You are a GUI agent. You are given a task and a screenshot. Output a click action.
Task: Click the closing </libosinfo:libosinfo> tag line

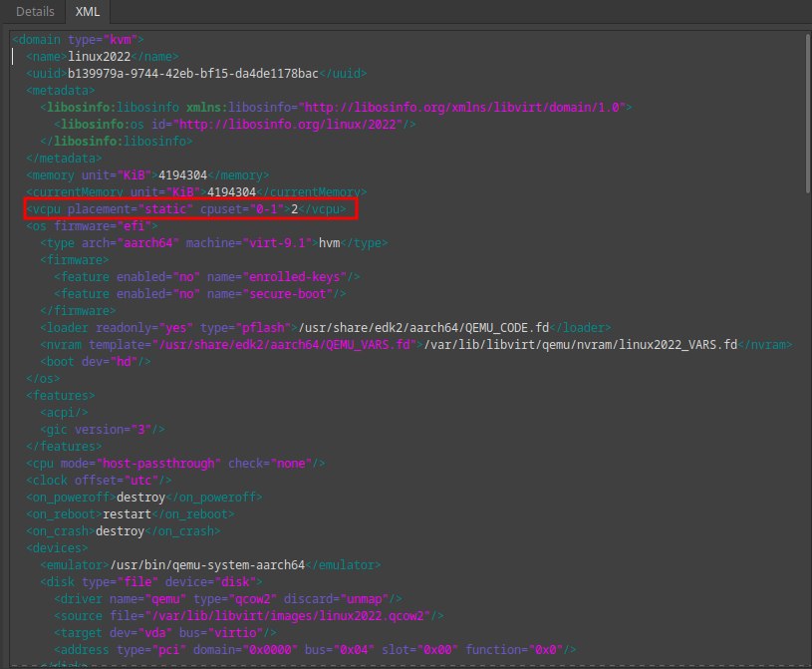117,142
